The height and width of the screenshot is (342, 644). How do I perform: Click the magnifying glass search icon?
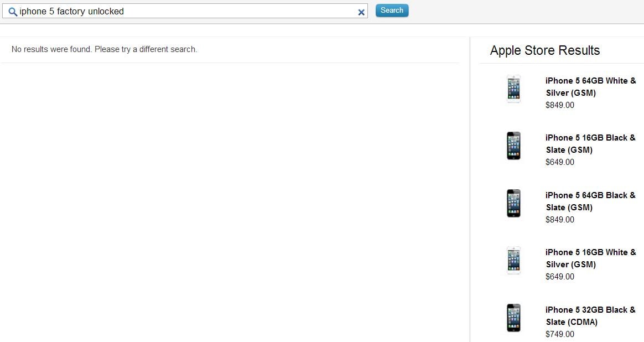tap(13, 12)
